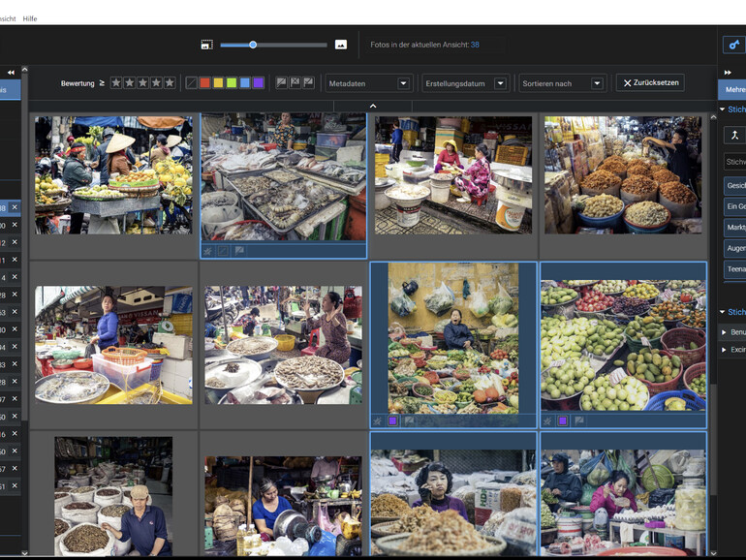Screen dimensions: 746x560
Task: Click the Stichw keyword input field
Action: (x=735, y=162)
